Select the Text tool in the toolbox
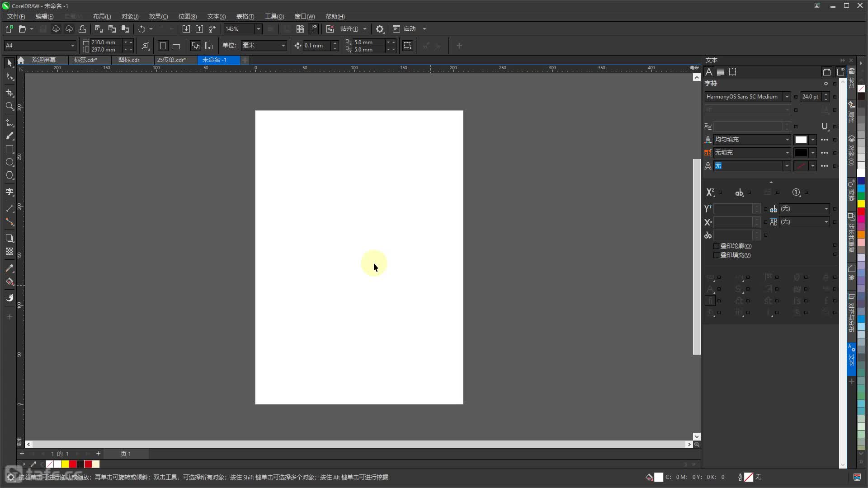Viewport: 868px width, 488px height. pyautogui.click(x=9, y=192)
